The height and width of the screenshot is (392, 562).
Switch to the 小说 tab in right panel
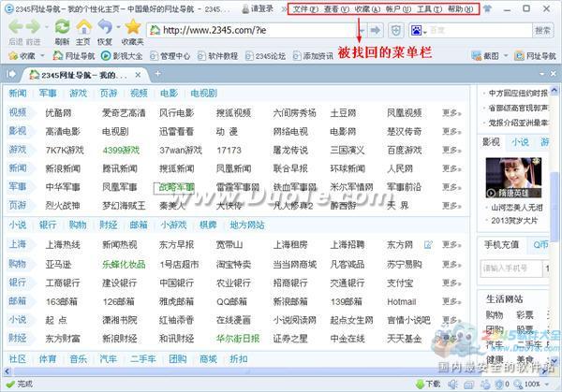[x=520, y=142]
